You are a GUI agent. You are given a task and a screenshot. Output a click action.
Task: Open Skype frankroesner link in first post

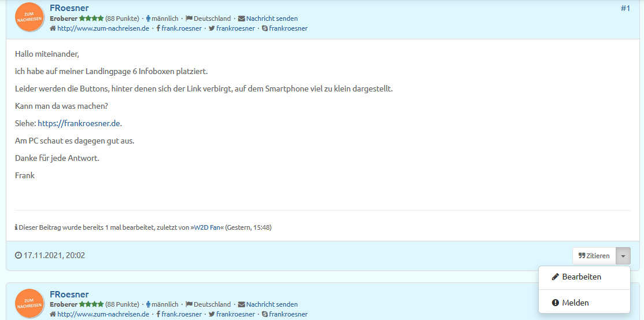pyautogui.click(x=288, y=28)
